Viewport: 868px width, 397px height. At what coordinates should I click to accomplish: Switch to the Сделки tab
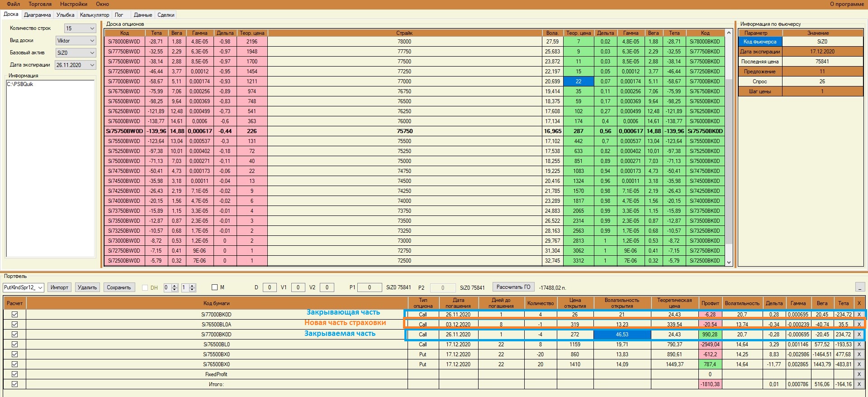(166, 15)
